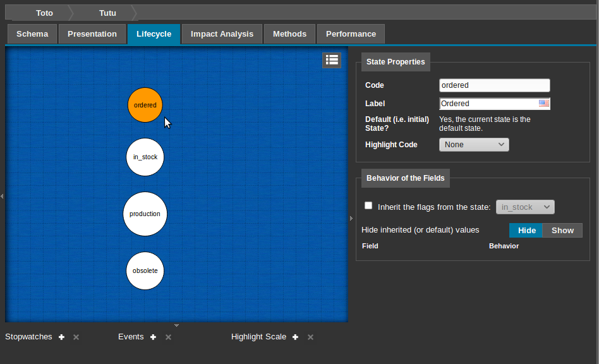Viewport: 599px width, 364px height.
Task: Select Hide for inherited values
Action: [x=526, y=230]
